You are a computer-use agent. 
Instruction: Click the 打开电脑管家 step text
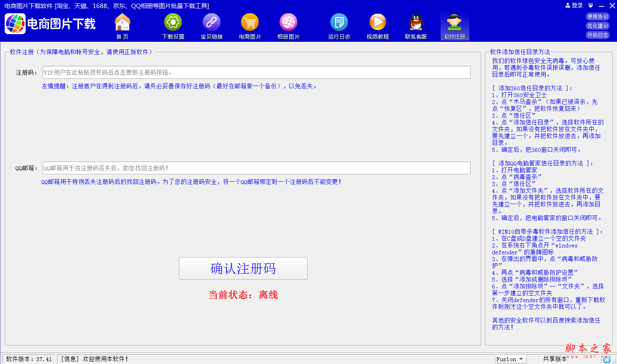[514, 170]
